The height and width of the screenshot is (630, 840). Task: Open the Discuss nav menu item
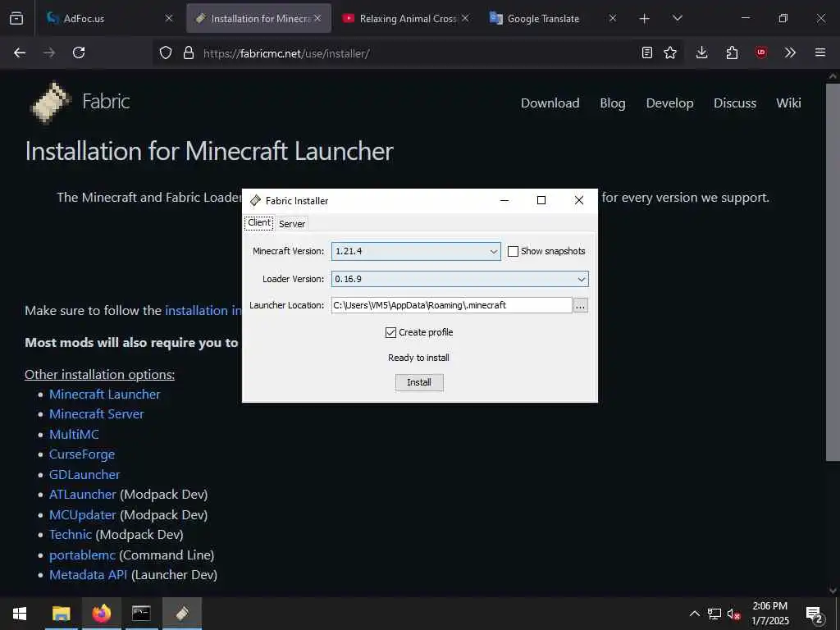pos(734,103)
